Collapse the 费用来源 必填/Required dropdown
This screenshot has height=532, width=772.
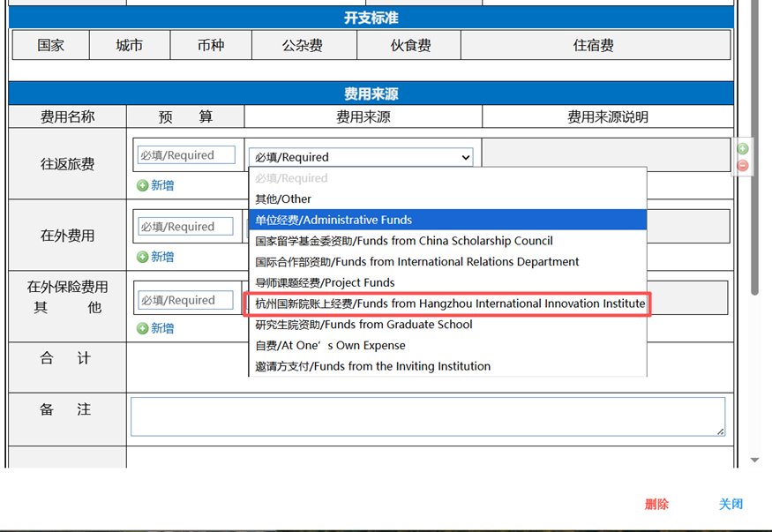pos(361,157)
